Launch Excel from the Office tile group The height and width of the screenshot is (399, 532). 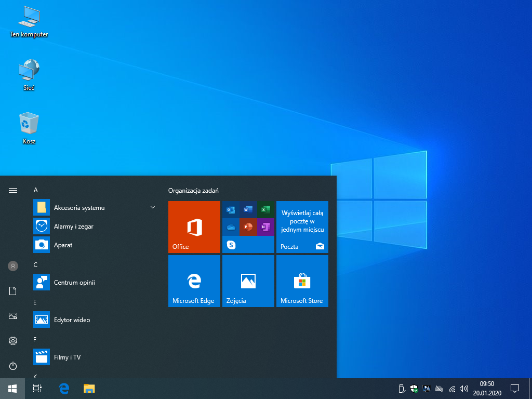[x=265, y=210]
